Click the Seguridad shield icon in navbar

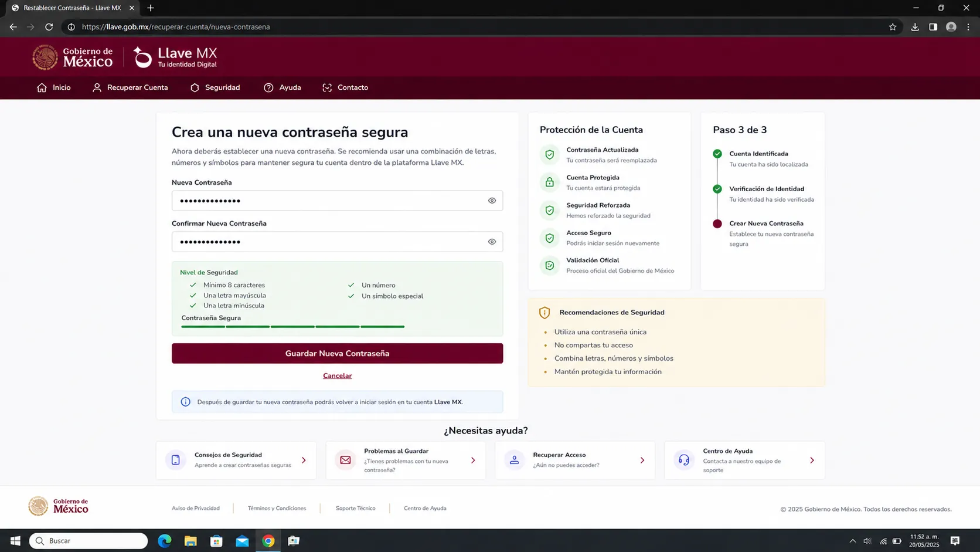pos(195,87)
